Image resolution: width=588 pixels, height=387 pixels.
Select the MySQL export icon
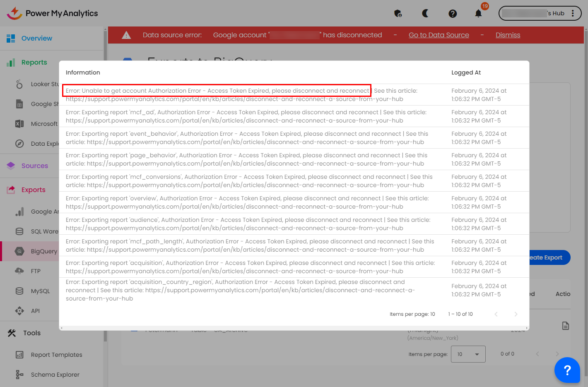click(19, 291)
